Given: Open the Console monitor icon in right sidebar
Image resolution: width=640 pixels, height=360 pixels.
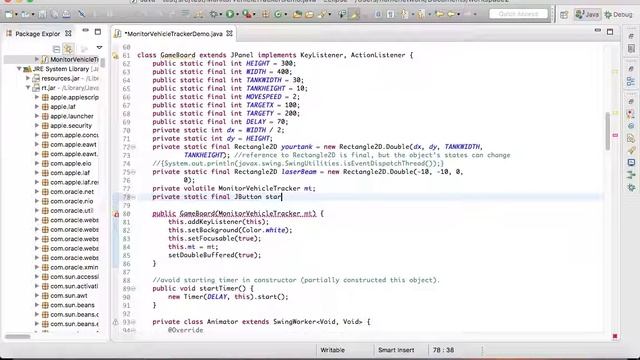Looking at the screenshot, I should tap(631, 162).
